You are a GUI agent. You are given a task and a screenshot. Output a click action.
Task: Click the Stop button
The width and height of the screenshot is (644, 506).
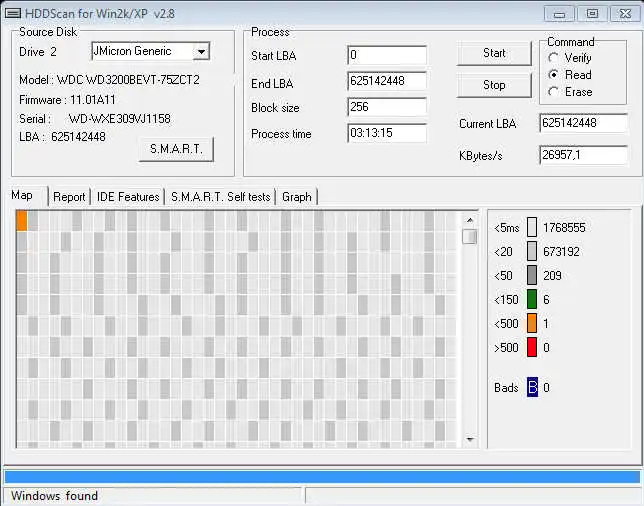494,85
